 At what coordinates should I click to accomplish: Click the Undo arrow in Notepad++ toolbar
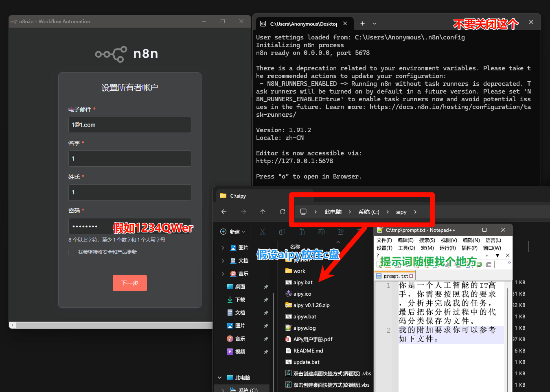click(x=479, y=264)
